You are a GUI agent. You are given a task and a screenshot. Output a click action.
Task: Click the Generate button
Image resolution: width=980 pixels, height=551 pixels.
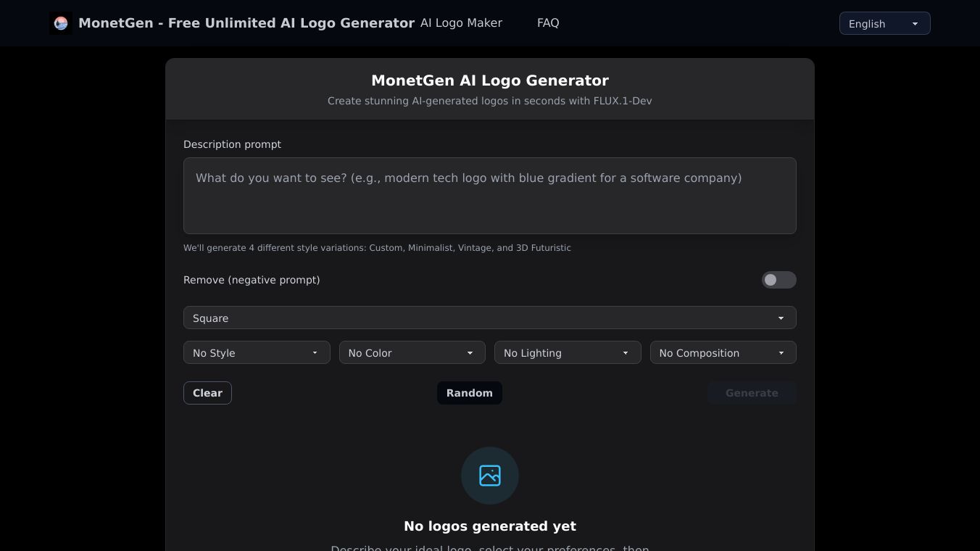click(752, 393)
